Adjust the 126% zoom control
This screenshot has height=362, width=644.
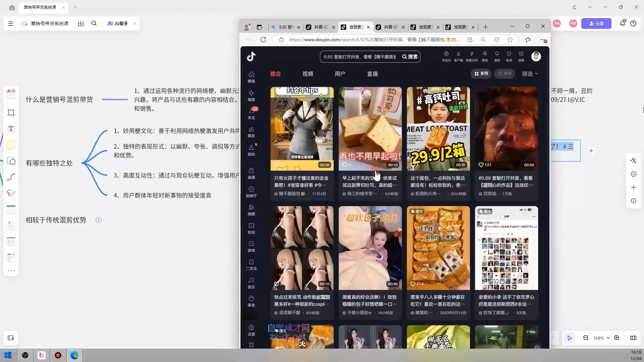(599, 338)
